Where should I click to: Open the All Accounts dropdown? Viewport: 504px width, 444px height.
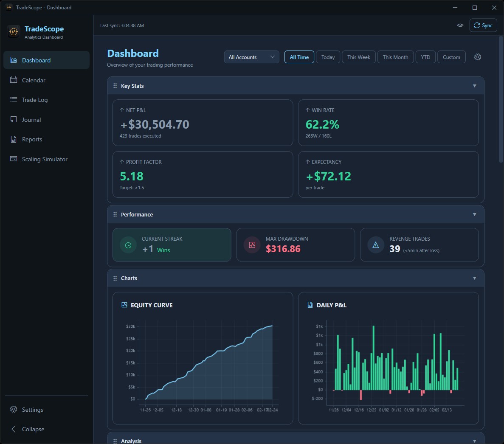pos(251,57)
